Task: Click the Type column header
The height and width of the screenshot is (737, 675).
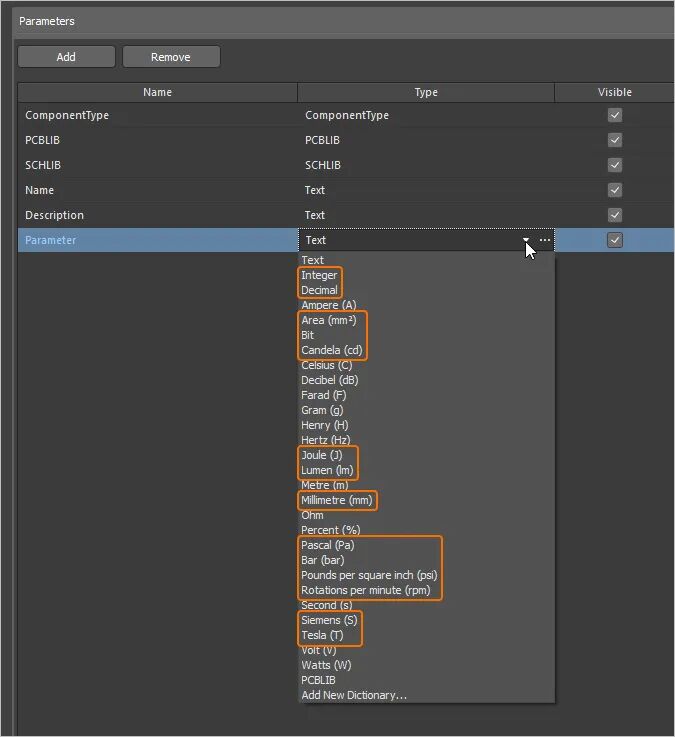Action: (426, 92)
